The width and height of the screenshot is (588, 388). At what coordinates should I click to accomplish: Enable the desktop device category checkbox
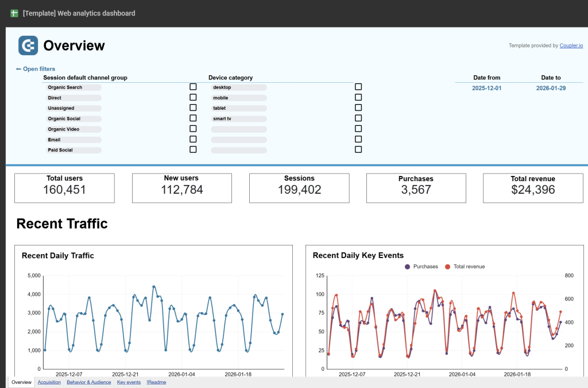[358, 86]
